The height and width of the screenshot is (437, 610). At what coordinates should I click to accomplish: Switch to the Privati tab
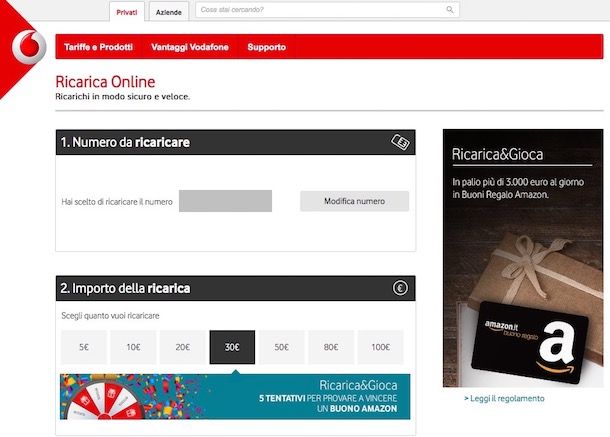pos(127,12)
